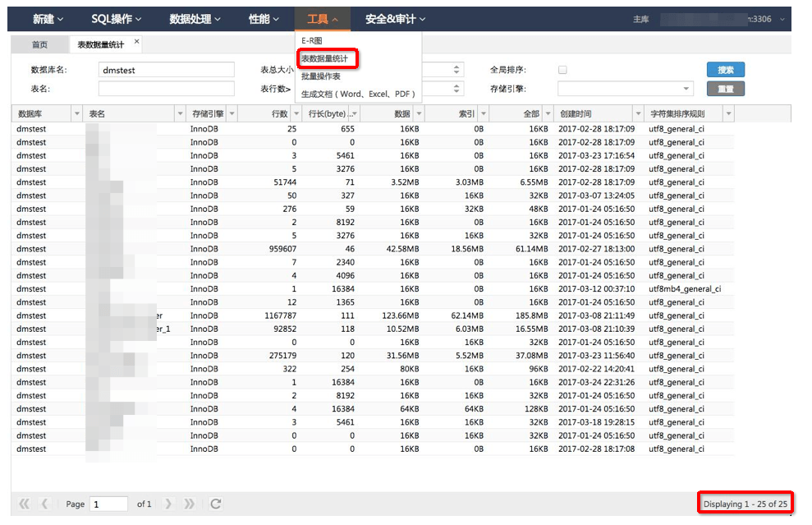This screenshot has height=525, width=812.
Task: Focus the 数据库名 input field
Action: tap(166, 70)
